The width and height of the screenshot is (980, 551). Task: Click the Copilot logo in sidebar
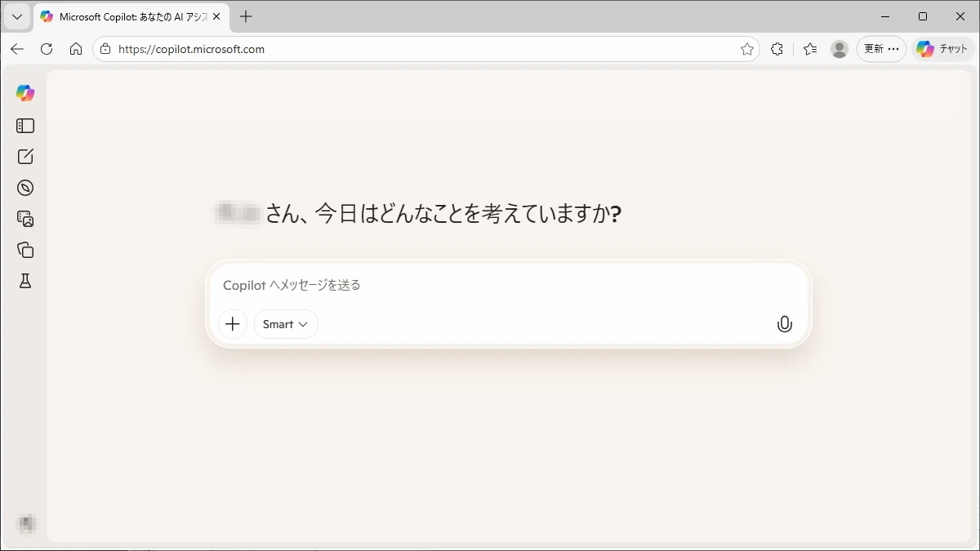point(25,93)
